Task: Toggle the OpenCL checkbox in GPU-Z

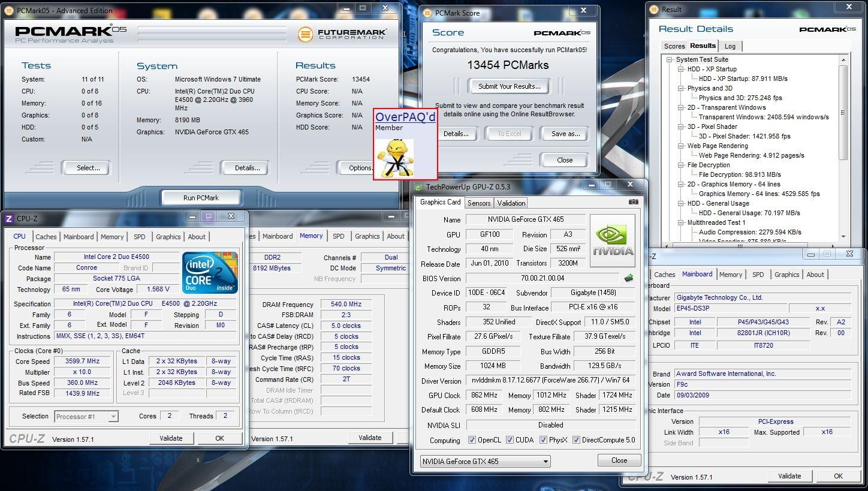Action: click(x=472, y=440)
